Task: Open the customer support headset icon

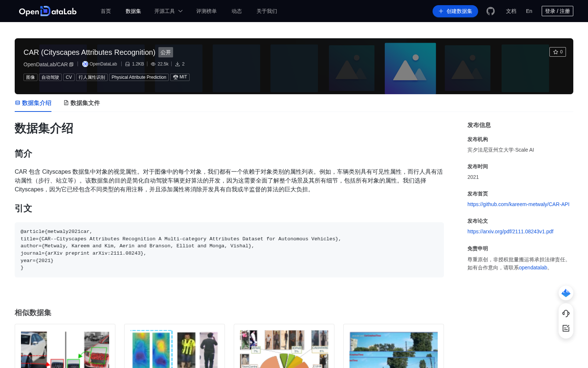Action: click(x=566, y=314)
